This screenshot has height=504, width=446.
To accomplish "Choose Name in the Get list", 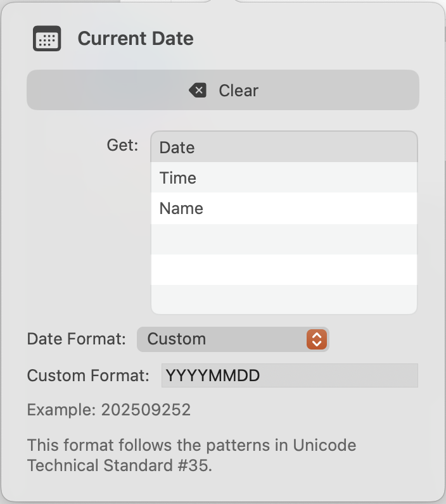I will [x=284, y=208].
